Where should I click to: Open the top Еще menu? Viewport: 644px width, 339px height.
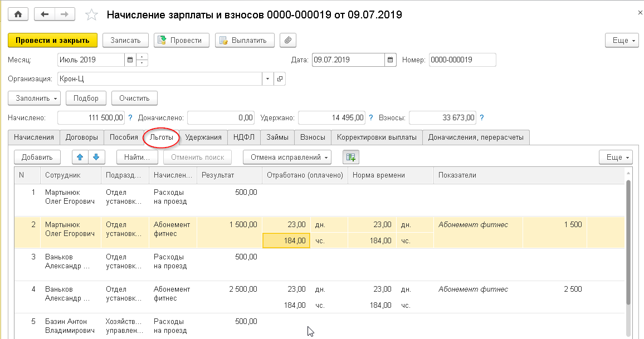(x=622, y=40)
